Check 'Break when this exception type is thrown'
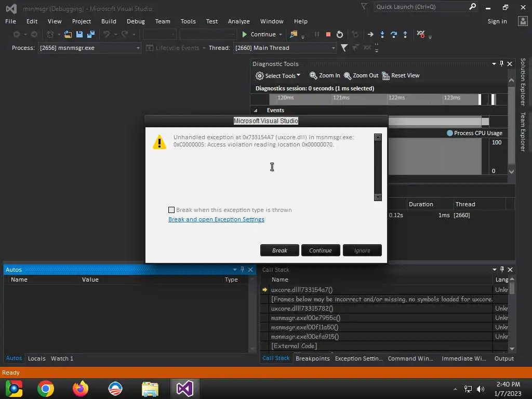532x399 pixels. [x=171, y=210]
